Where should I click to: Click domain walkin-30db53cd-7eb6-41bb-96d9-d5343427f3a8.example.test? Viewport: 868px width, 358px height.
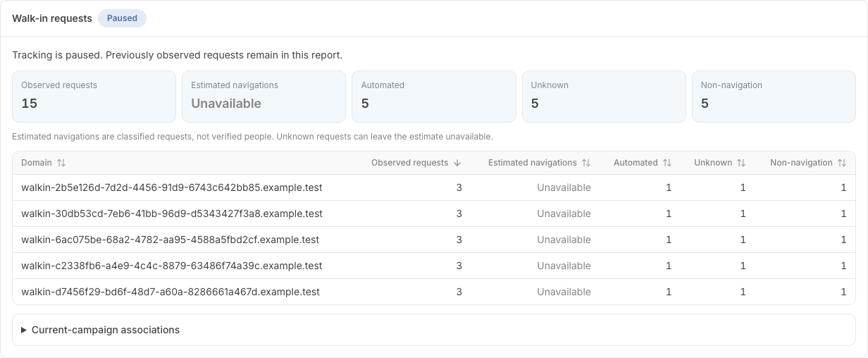click(172, 214)
